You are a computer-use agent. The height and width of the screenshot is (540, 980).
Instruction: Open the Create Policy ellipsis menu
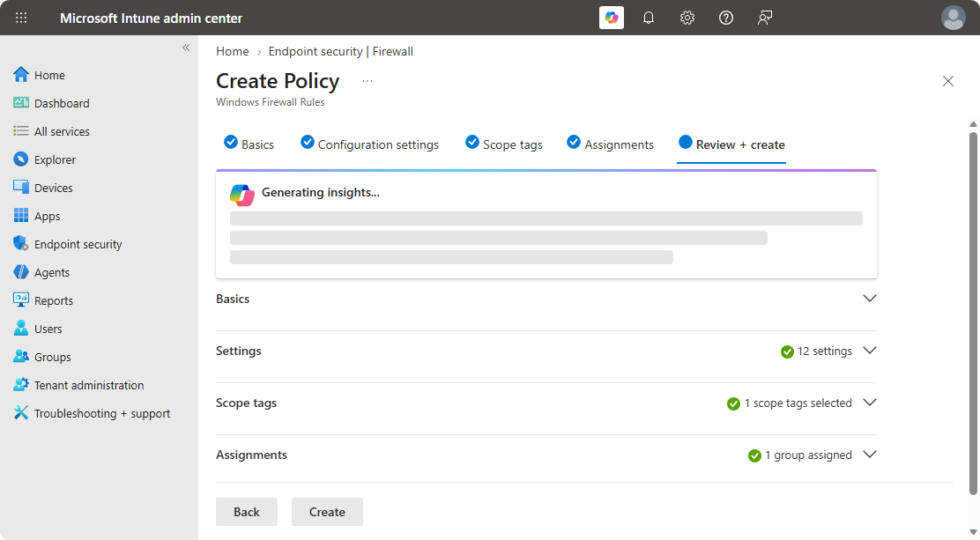(367, 81)
